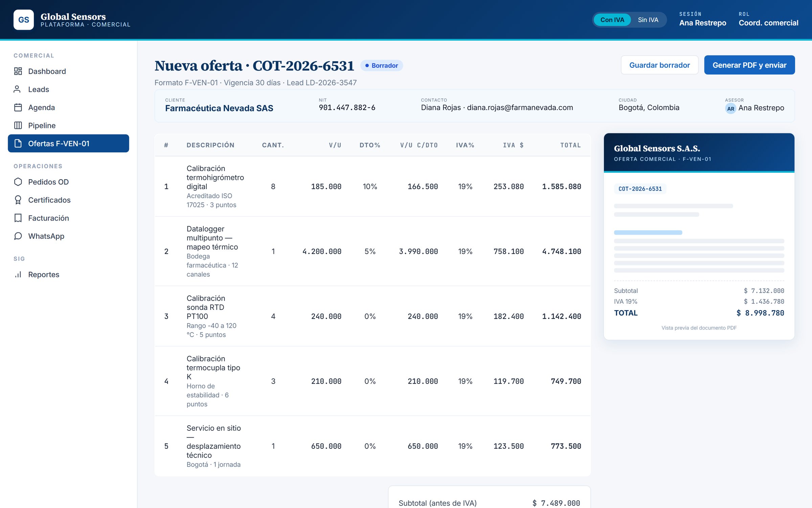This screenshot has width=812, height=508.
Task: Click contact email diana.rojas@farmanevada.com
Action: [520, 107]
